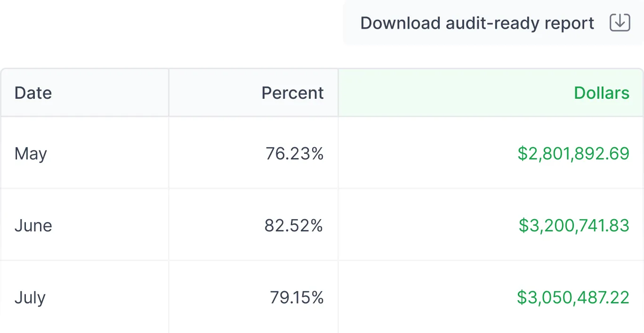Click the 76.23% percent value
The height and width of the screenshot is (333, 644).
coord(295,153)
